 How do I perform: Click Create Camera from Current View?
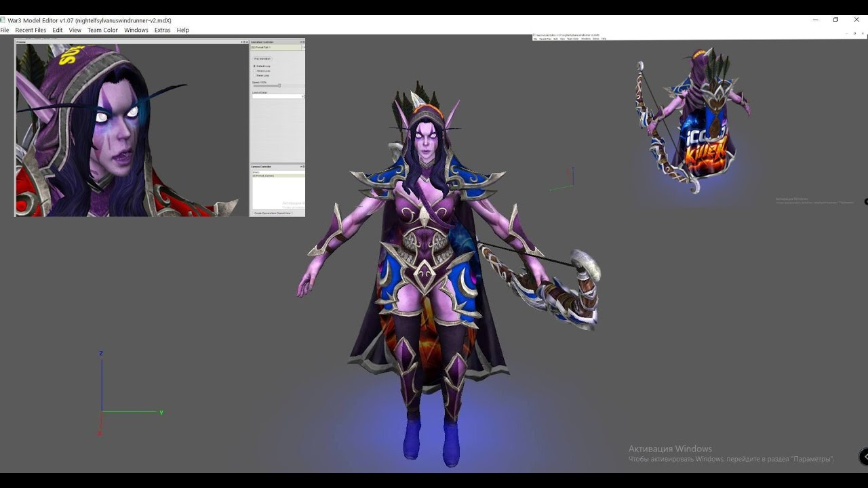pyautogui.click(x=272, y=213)
